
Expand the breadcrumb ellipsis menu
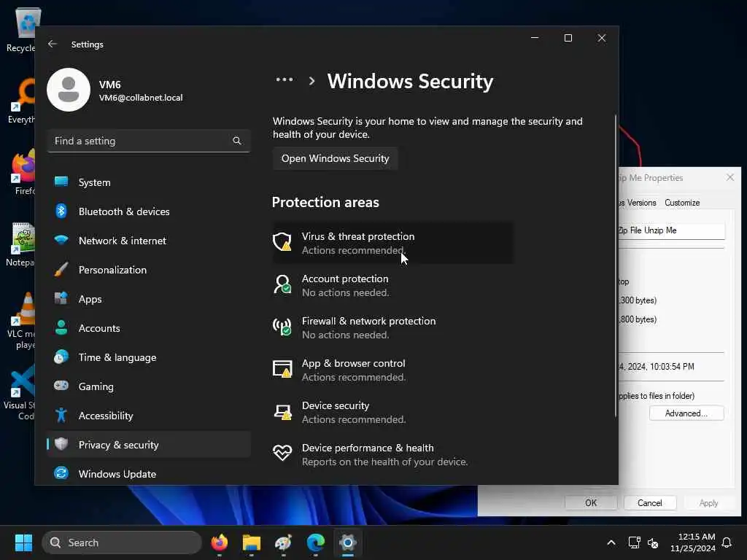285,80
